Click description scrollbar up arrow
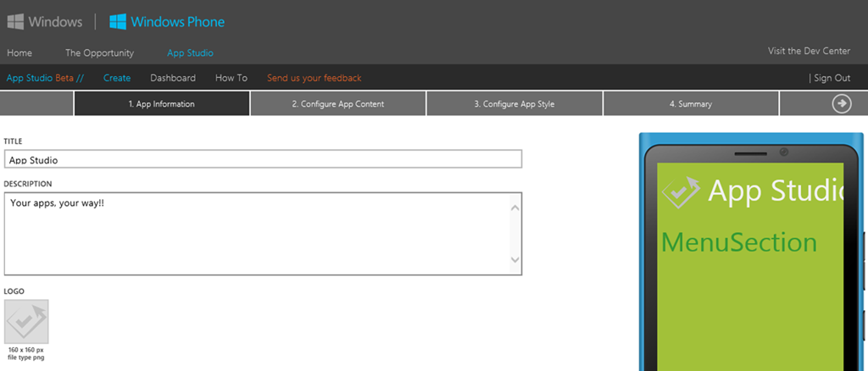 (515, 208)
